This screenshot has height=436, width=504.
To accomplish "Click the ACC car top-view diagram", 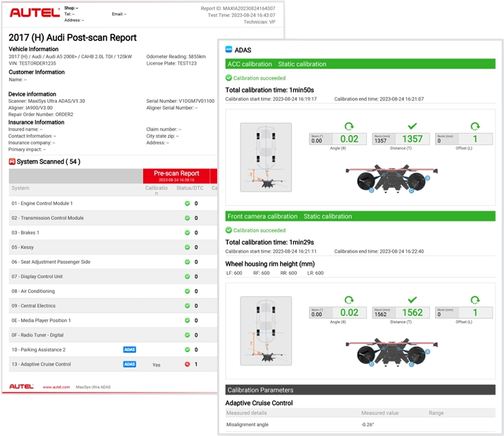I will [266, 157].
